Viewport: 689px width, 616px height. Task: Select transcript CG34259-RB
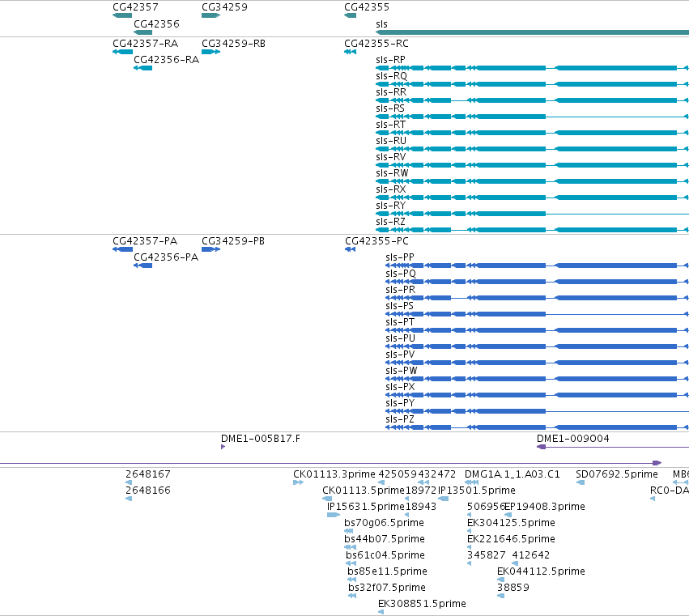[x=233, y=44]
